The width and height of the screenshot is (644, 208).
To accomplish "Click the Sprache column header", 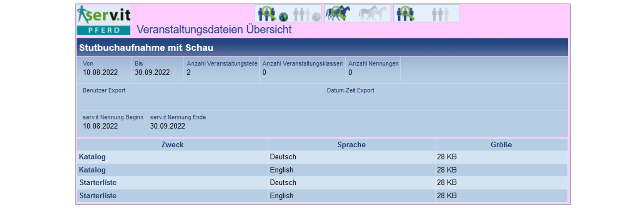I will 351,145.
